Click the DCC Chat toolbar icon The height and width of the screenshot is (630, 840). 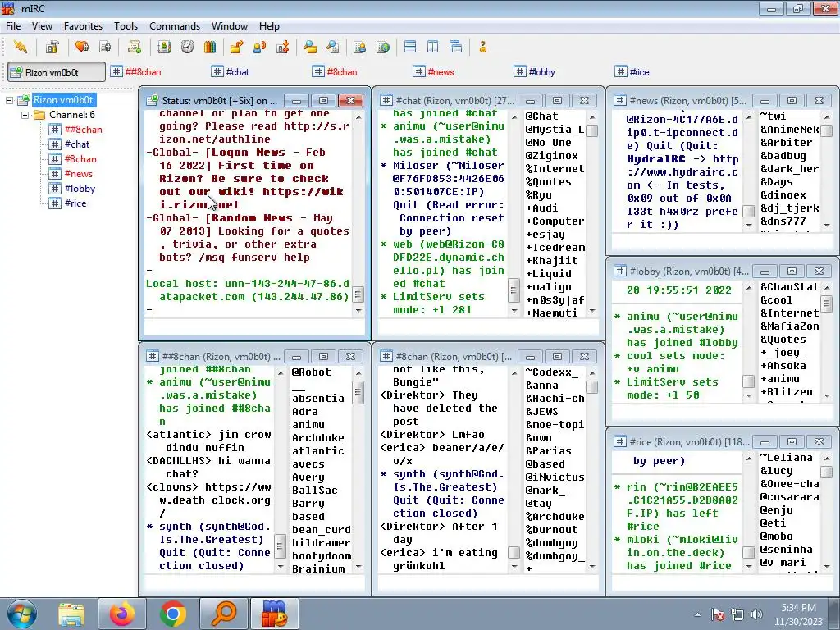click(x=259, y=47)
